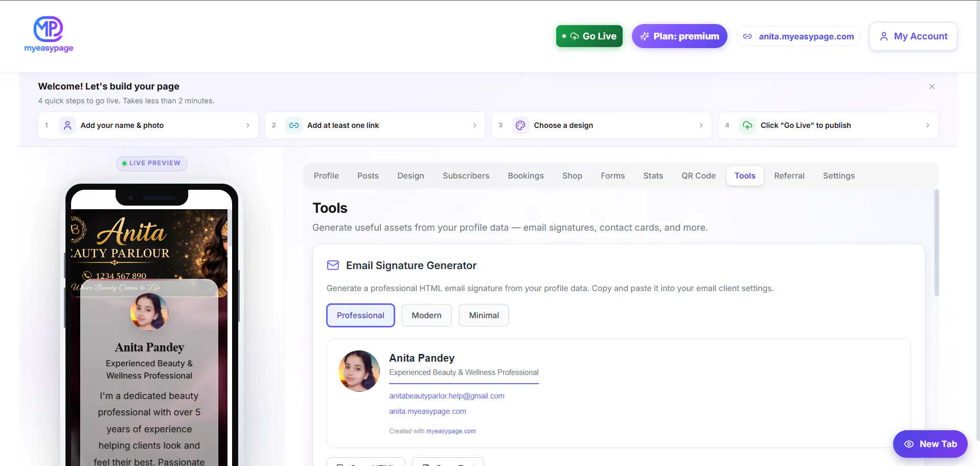Image resolution: width=980 pixels, height=466 pixels.
Task: Switch to the QR Code tab
Action: 699,176
